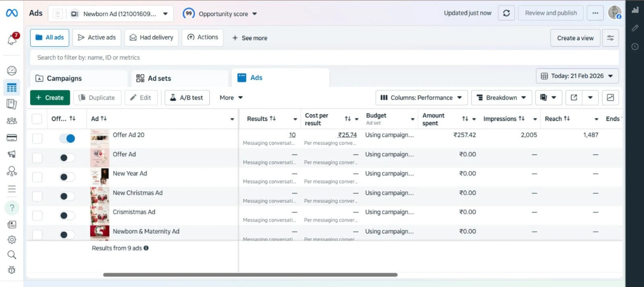Viewport: 644px width, 287px height.
Task: Click the A/B test button
Action: pyautogui.click(x=187, y=98)
